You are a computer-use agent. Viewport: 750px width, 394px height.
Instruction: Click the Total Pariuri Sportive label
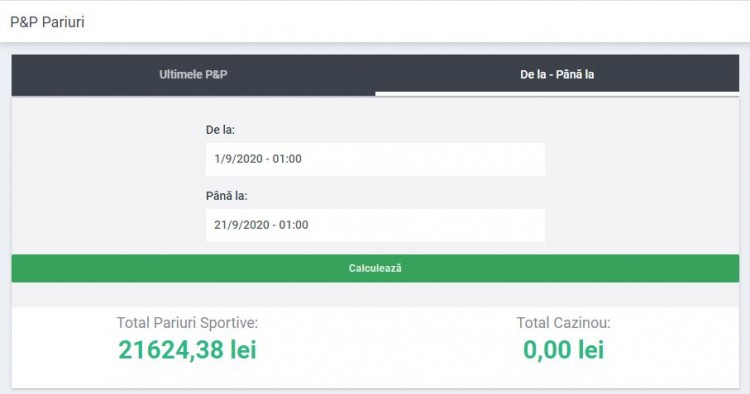[x=188, y=323]
